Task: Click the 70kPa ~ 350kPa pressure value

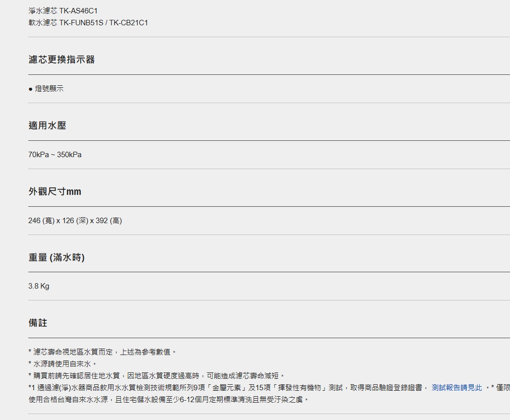Action: (55, 155)
